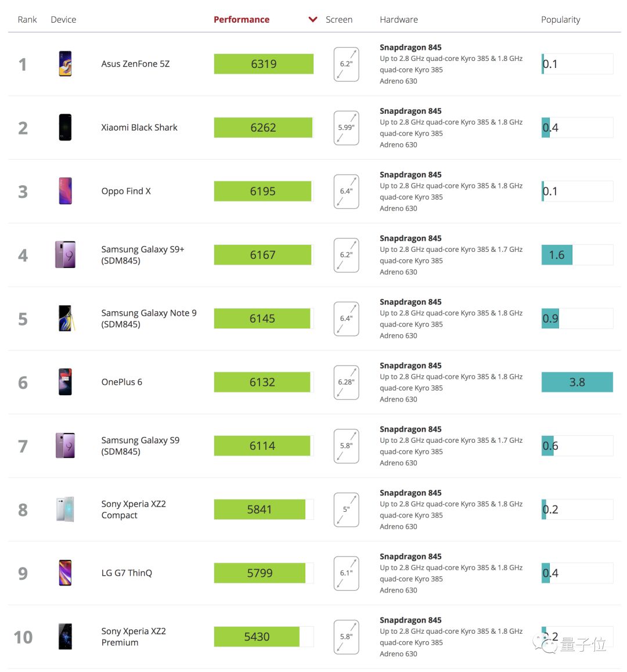Click the Sony Xperia XZ2 Premium phone image
627x672 pixels.
[x=65, y=637]
